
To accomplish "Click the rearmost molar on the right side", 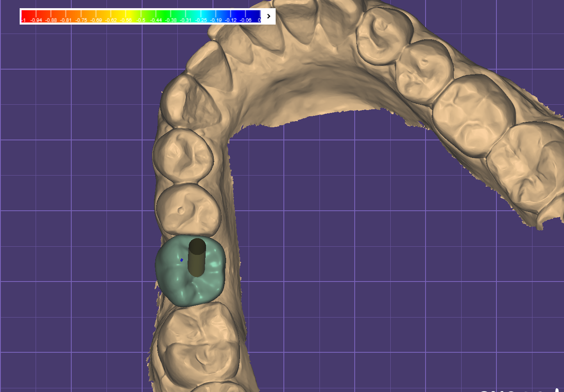I will pos(528,168).
